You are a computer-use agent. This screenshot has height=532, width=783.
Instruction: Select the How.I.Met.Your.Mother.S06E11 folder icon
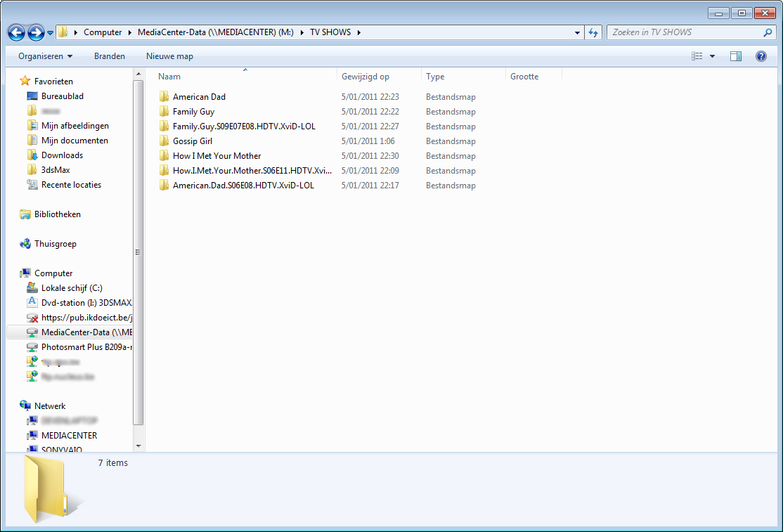164,170
